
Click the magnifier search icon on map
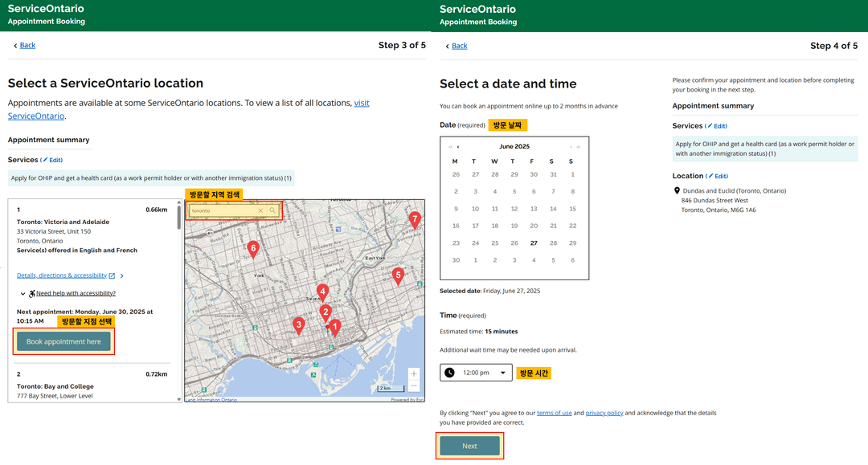(x=272, y=211)
